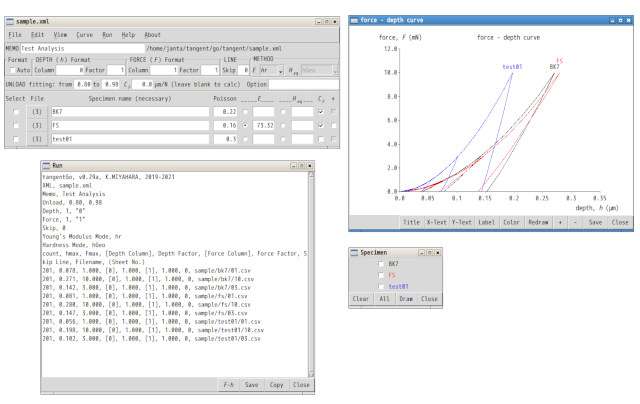Open the Help menu
Image resolution: width=640 pixels, height=404 pixels.
pos(128,35)
